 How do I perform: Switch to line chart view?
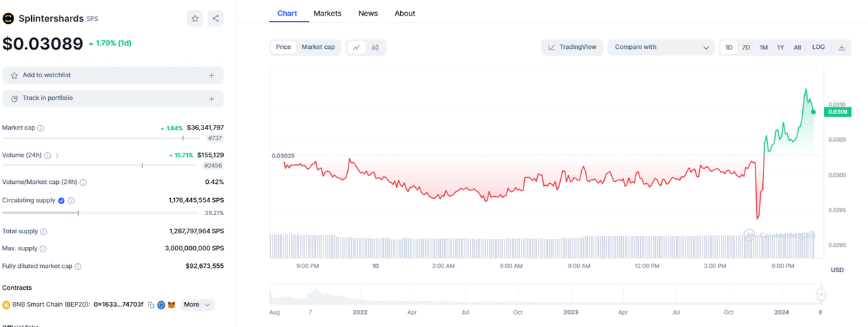coord(357,47)
